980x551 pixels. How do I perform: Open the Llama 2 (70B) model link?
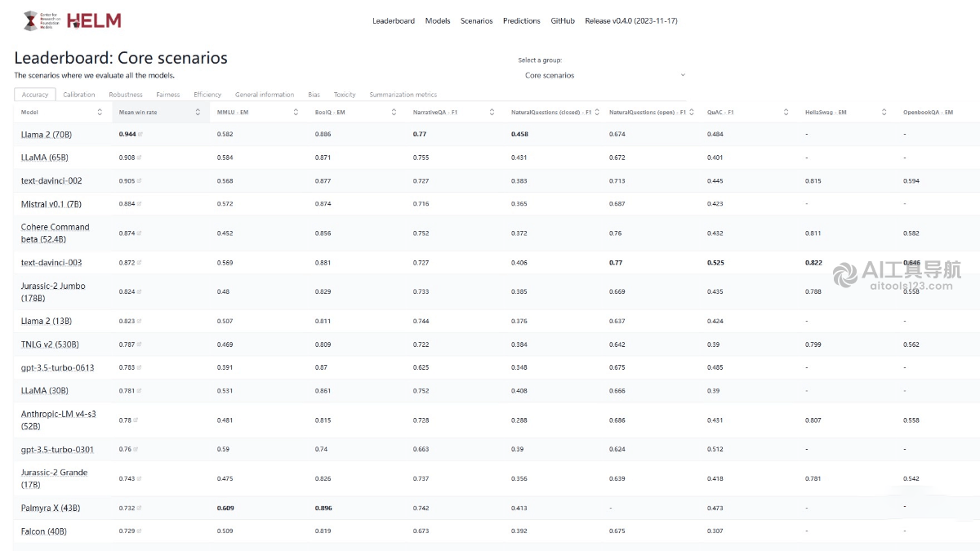point(46,134)
